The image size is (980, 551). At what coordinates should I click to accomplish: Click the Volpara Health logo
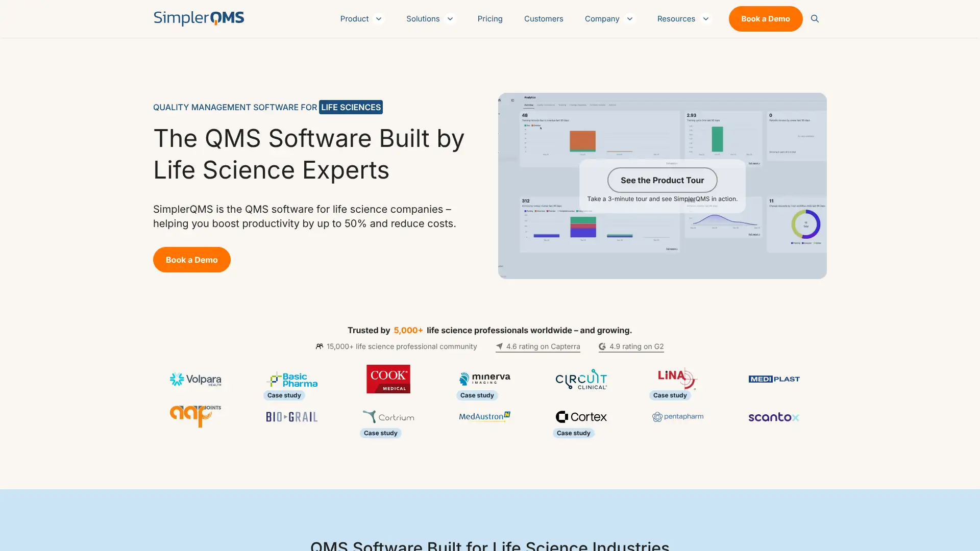tap(195, 379)
